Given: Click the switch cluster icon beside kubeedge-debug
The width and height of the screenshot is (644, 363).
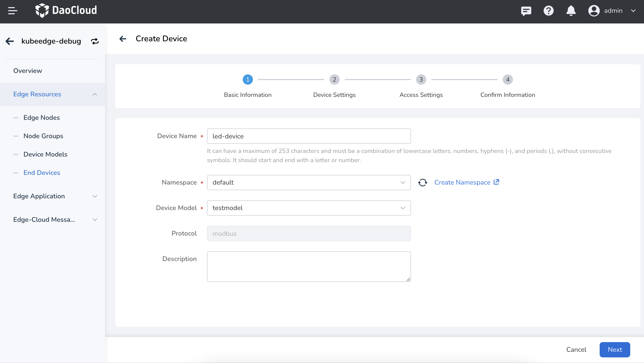Looking at the screenshot, I should click(x=95, y=41).
